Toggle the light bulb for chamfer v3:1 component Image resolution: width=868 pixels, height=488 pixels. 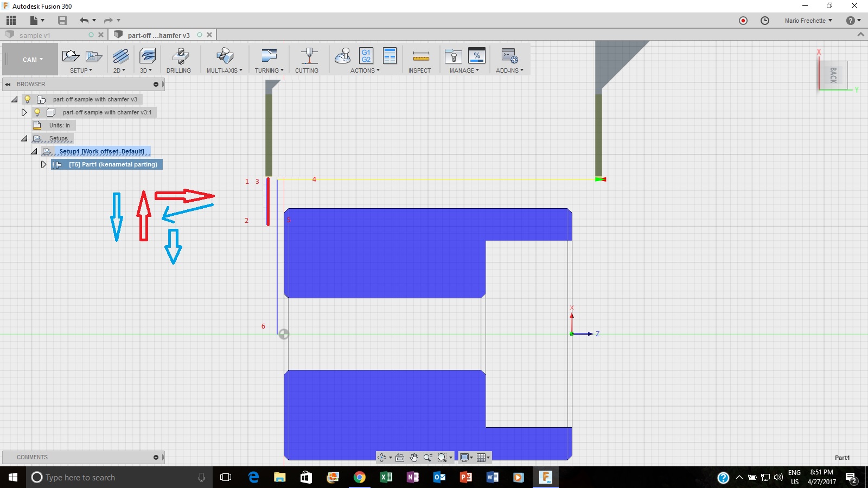pyautogui.click(x=36, y=112)
